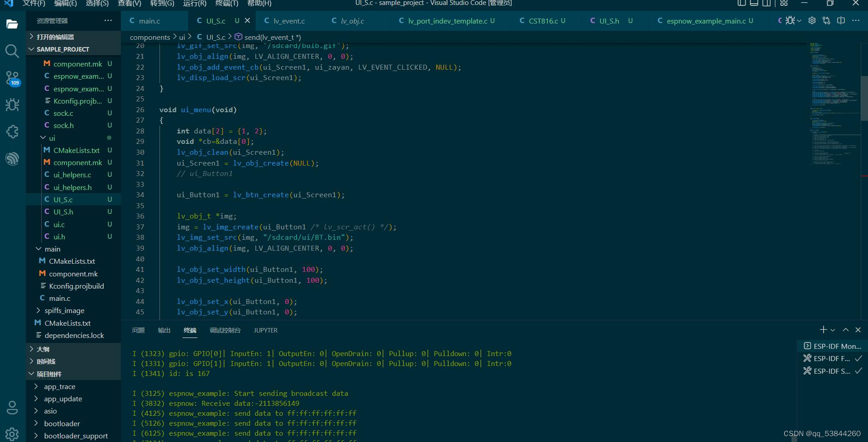Open the 终端(T) menu
This screenshot has height=442, width=868.
click(x=227, y=3)
